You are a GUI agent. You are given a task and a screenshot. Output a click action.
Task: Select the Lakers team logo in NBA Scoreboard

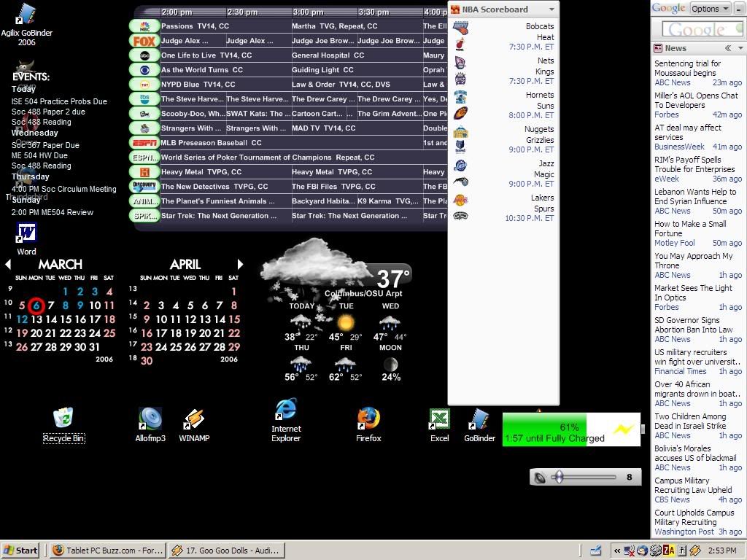pyautogui.click(x=460, y=200)
